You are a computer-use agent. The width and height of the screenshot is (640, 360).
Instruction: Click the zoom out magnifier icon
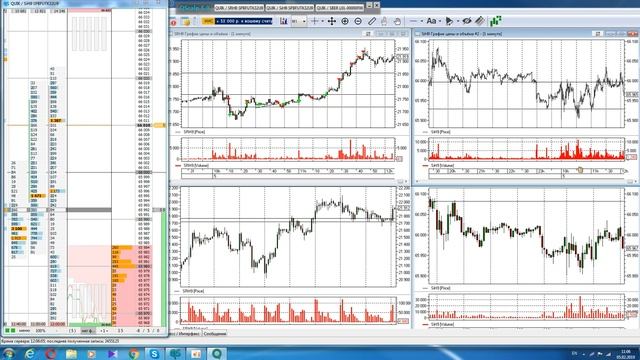(x=358, y=21)
